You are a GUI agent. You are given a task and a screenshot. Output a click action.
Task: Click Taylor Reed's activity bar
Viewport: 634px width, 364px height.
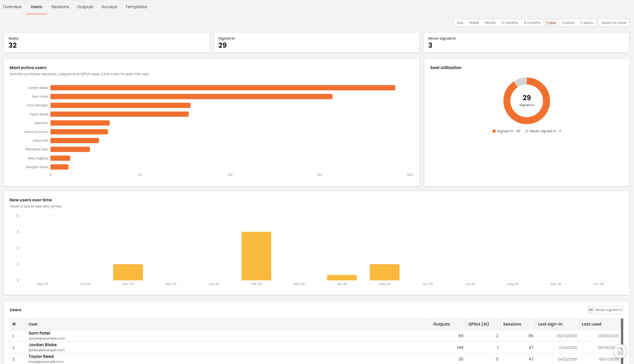point(120,114)
